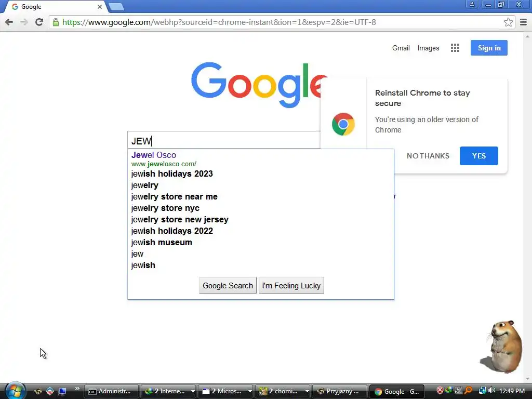Screen dimensions: 532x399
Task: Click the green lock security icon
Action: [x=56, y=22]
